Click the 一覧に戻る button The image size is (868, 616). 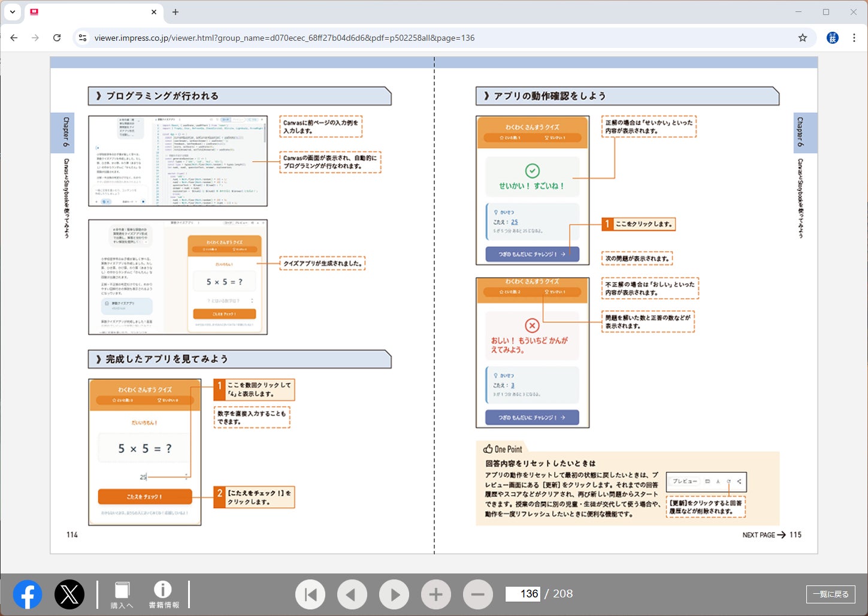click(x=831, y=594)
